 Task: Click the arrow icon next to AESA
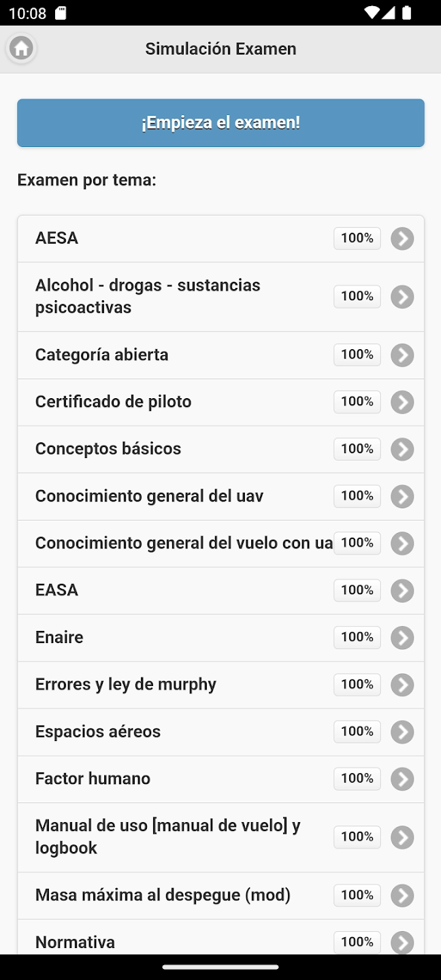pos(402,239)
